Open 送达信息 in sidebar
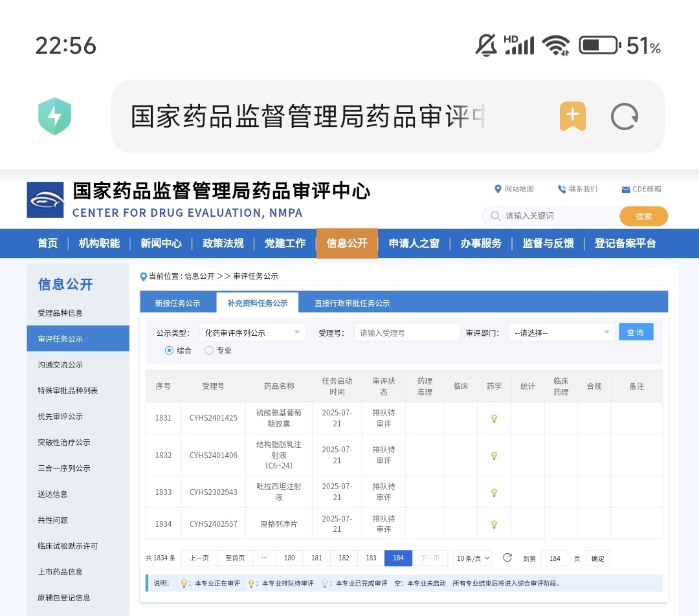This screenshot has width=699, height=616. click(x=52, y=494)
